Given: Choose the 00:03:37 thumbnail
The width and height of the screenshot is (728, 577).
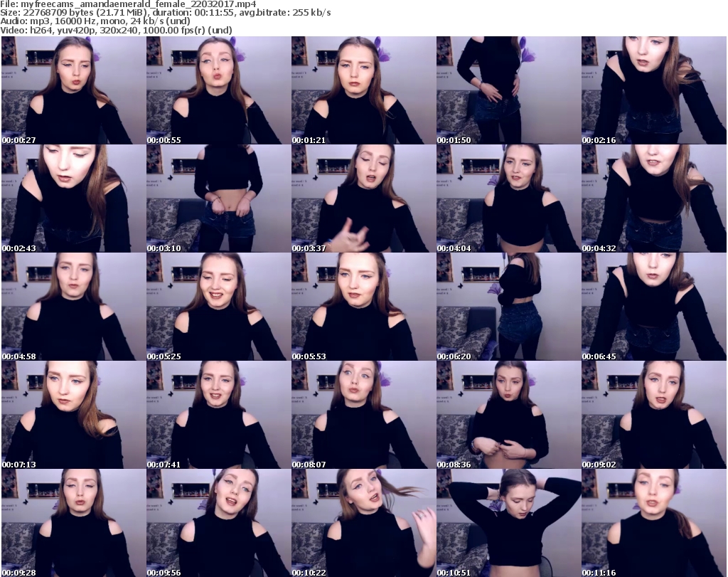Looking at the screenshot, I should (363, 198).
